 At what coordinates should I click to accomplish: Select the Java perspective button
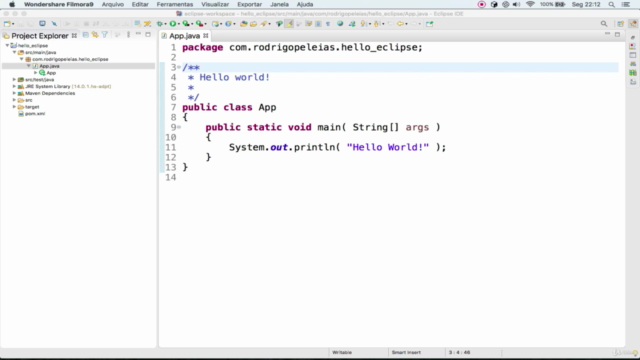pos(633,24)
